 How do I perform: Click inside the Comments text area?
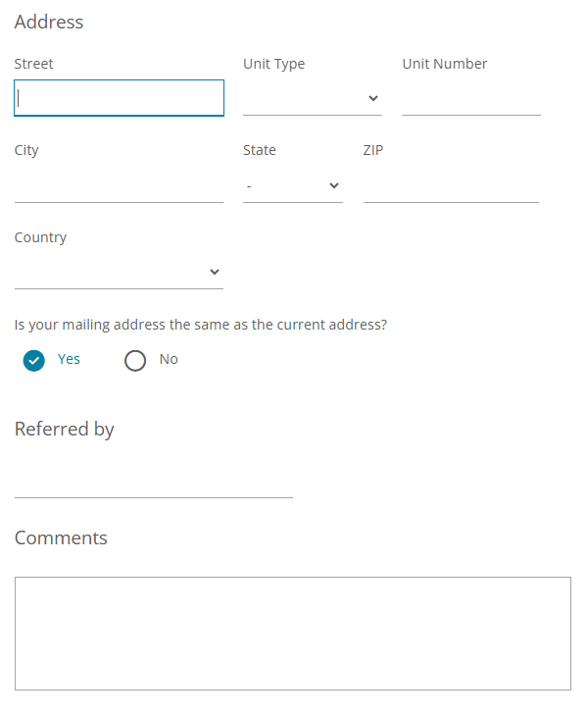pos(292,633)
